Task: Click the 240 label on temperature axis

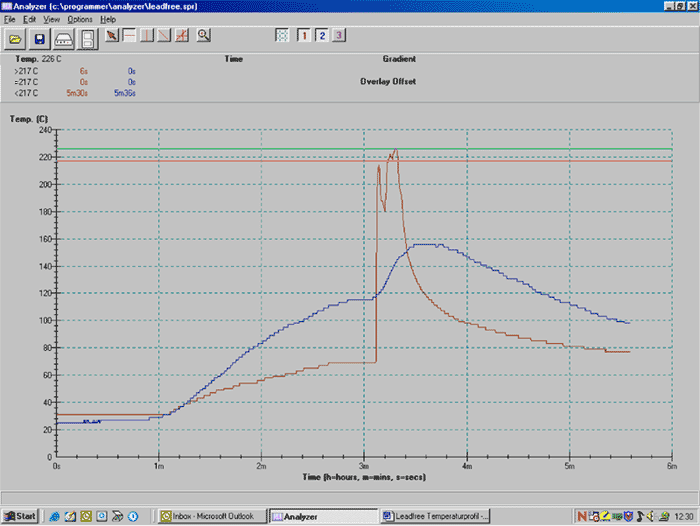Action: pos(46,130)
